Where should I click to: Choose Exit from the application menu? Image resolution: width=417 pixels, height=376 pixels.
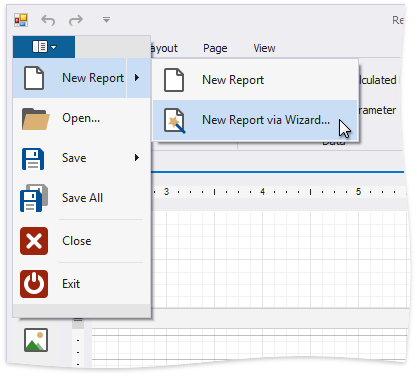point(82,284)
